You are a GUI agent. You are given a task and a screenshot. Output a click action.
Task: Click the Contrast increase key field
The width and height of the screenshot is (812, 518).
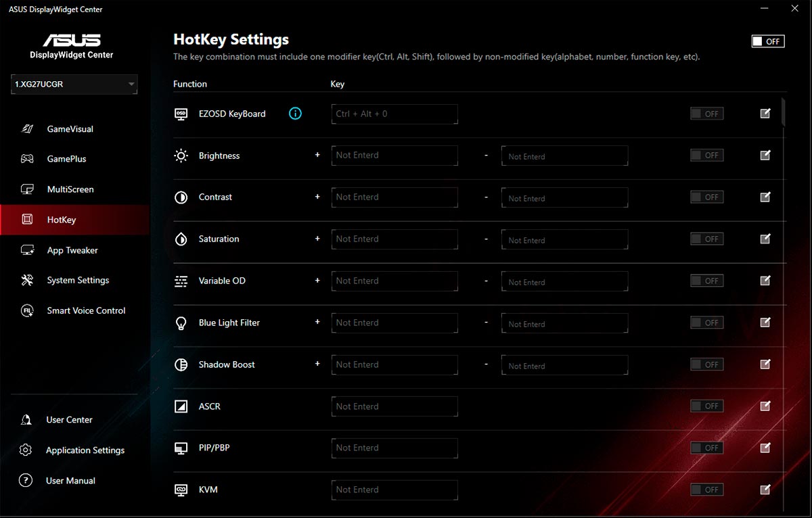394,197
